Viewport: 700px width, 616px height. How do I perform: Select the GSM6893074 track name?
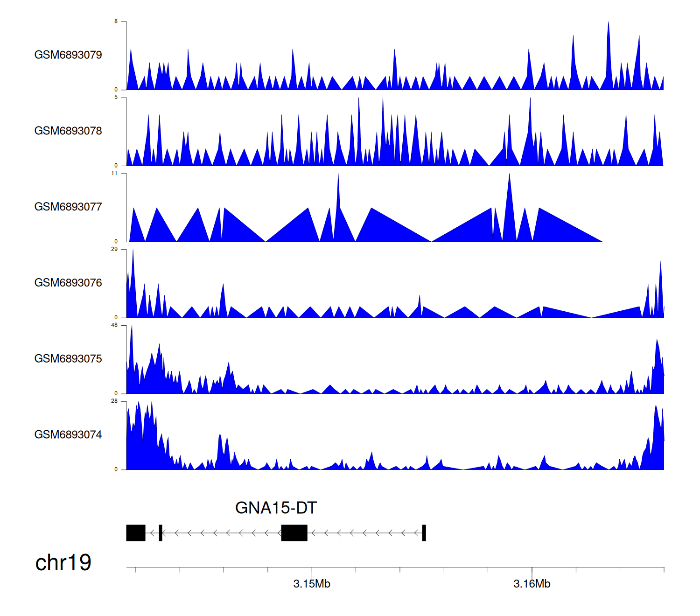(68, 435)
